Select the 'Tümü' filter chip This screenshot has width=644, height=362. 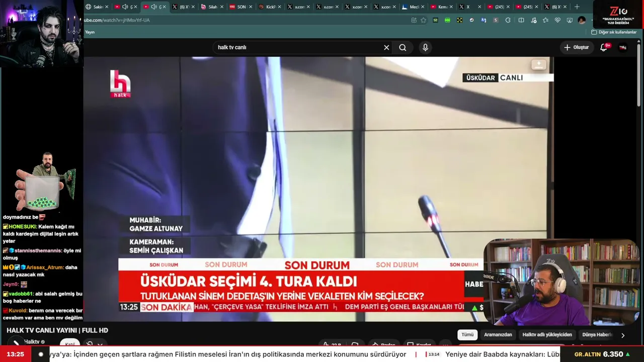pos(467,335)
